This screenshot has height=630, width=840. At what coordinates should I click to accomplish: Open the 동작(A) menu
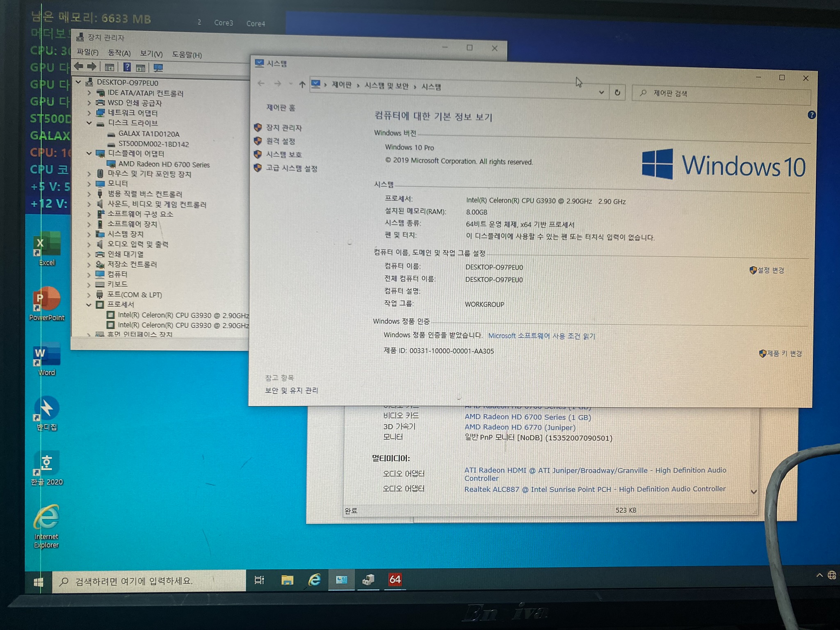[x=119, y=53]
